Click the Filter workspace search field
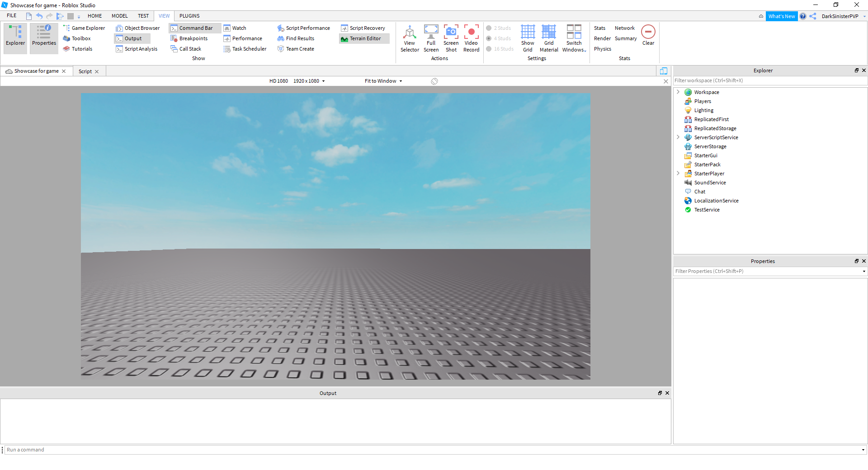Image resolution: width=868 pixels, height=470 pixels. pyautogui.click(x=769, y=81)
